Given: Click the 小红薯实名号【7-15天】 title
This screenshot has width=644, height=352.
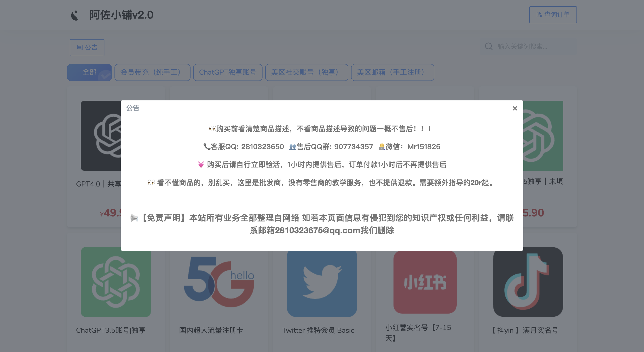Looking at the screenshot, I should click(x=418, y=333).
